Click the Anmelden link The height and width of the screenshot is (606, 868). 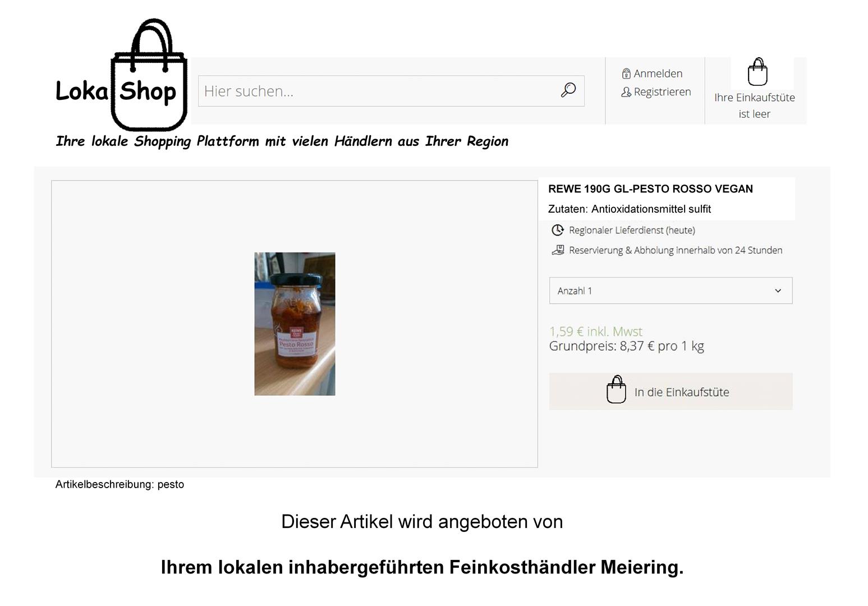point(658,74)
